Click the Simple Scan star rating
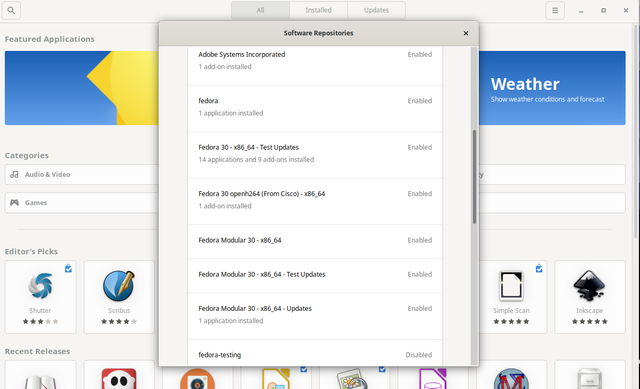Screen dimensions: 640x389 (511, 322)
